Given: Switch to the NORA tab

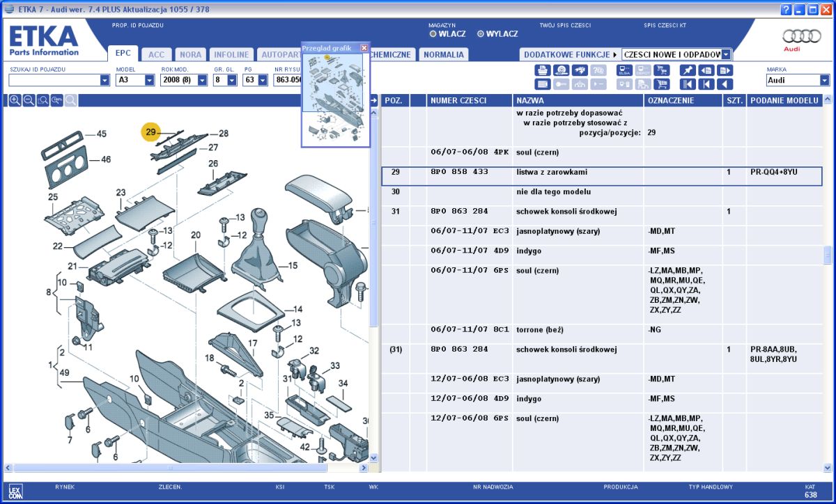Looking at the screenshot, I should [x=190, y=54].
